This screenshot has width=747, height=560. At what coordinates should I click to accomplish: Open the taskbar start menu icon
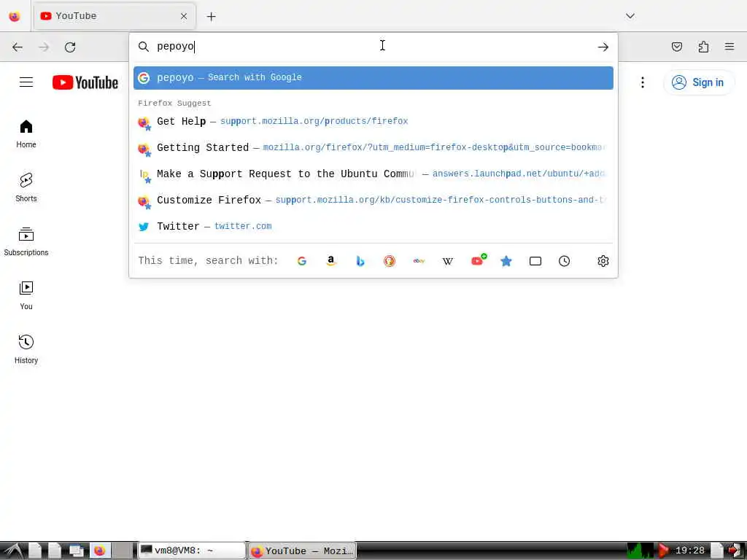[13, 551]
